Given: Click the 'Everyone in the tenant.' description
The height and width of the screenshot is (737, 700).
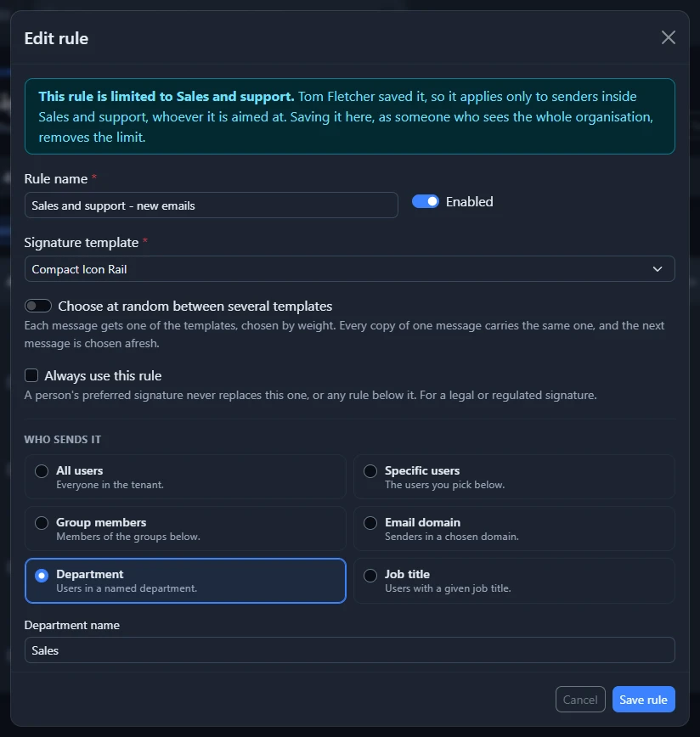Looking at the screenshot, I should [110, 485].
